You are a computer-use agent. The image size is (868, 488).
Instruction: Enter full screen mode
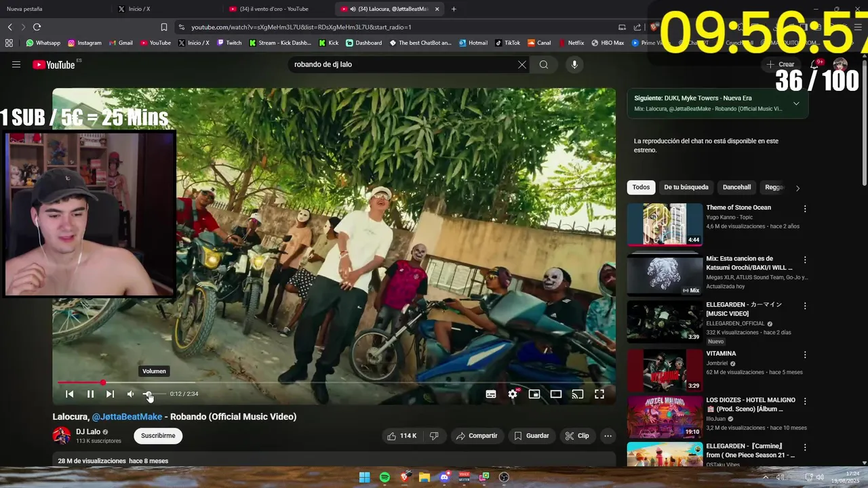point(599,394)
